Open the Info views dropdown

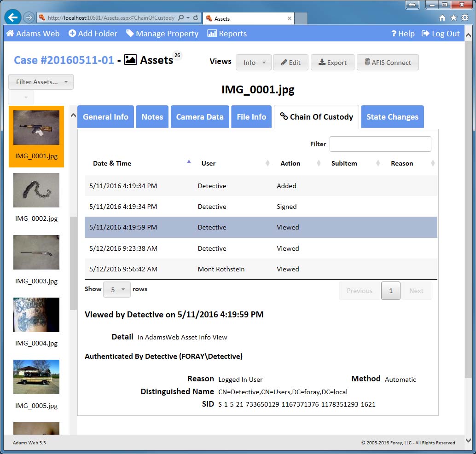point(253,63)
